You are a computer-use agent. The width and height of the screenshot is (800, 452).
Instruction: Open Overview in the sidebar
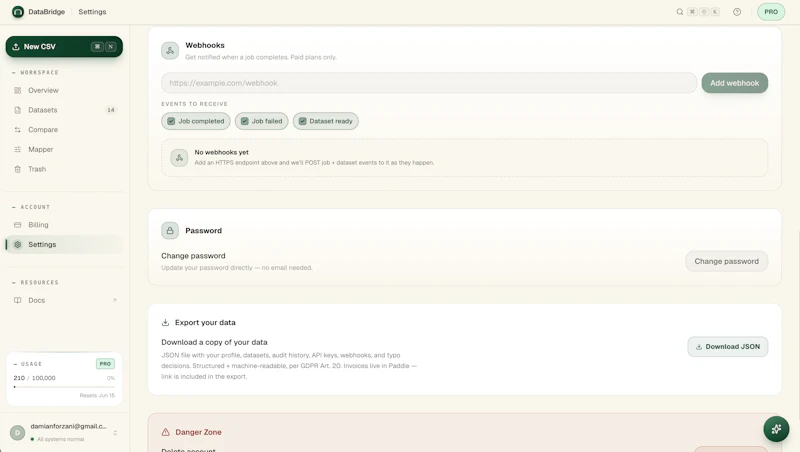[x=64, y=90]
